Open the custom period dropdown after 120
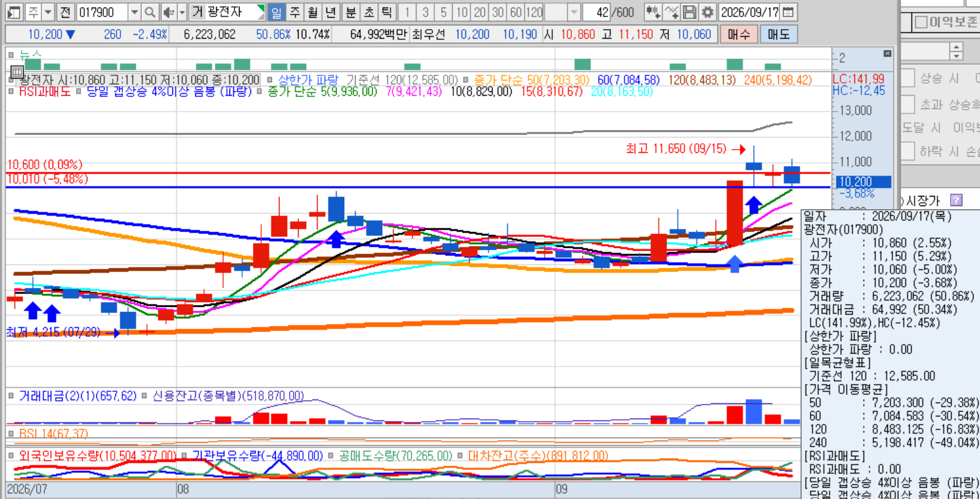Viewport: 980px width, 499px height. pos(574,12)
